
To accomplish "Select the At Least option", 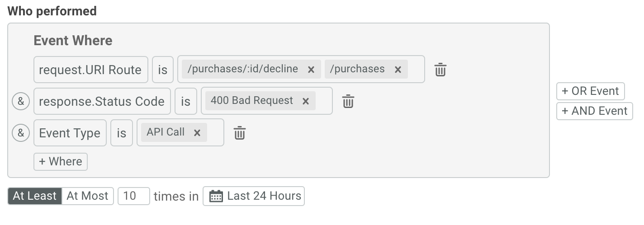I will (x=35, y=196).
